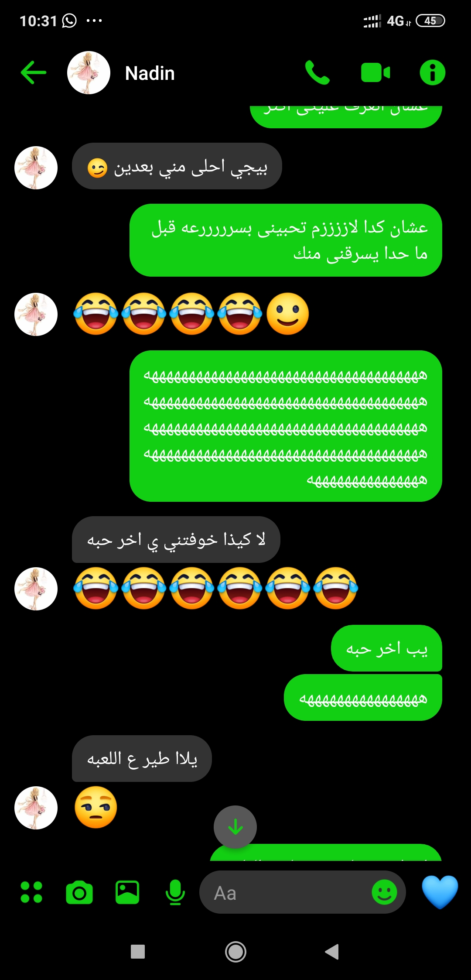Tap the green back arrow
This screenshot has width=471, height=980.
pyautogui.click(x=34, y=72)
